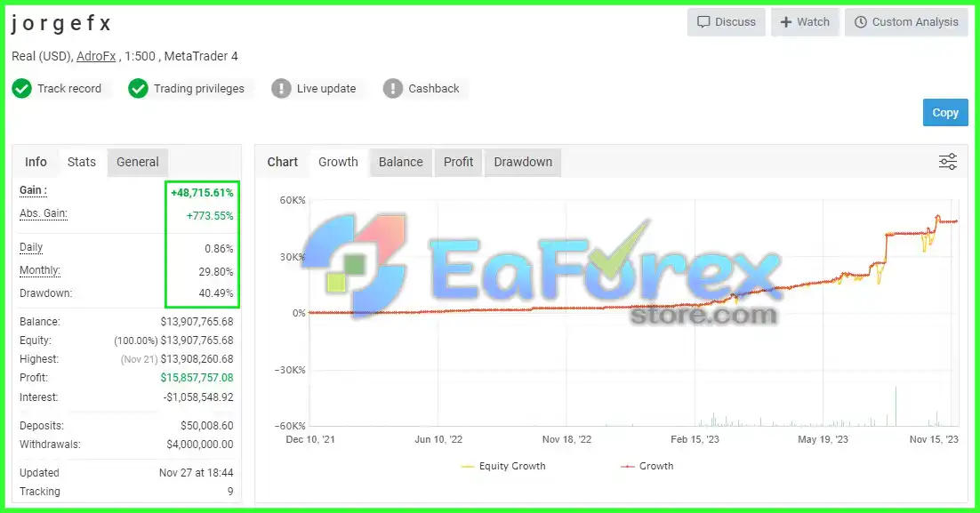Screen dimensions: 980x513
Task: Select the Drawdown chart tab
Action: 523,162
